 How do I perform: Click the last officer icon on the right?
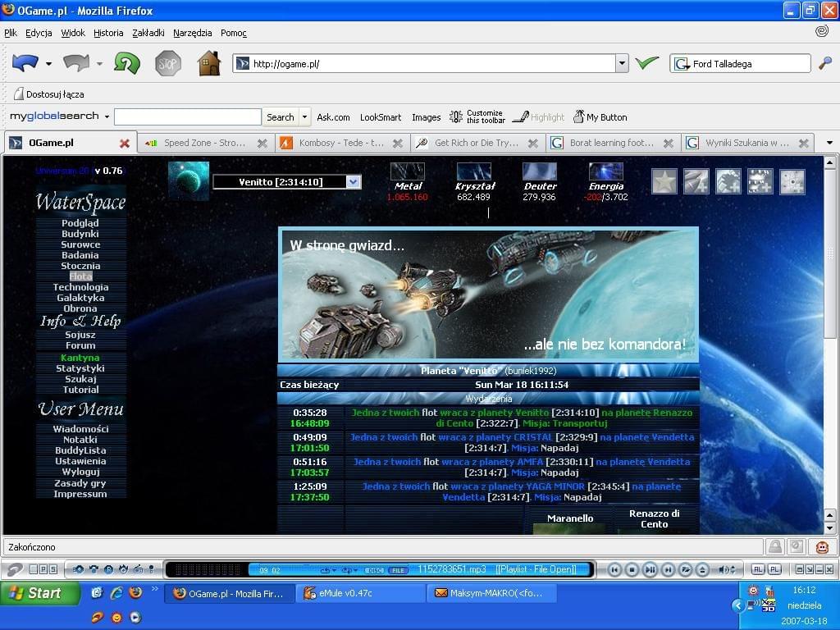tap(792, 181)
